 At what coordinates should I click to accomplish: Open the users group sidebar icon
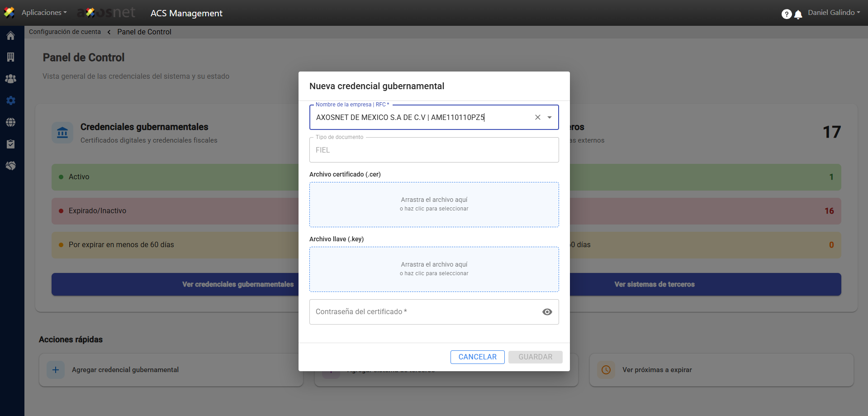tap(11, 79)
